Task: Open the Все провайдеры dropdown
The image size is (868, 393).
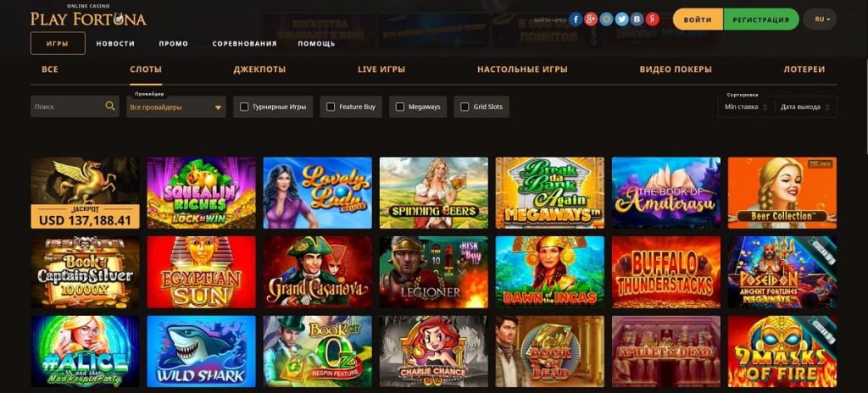Action: click(x=176, y=107)
